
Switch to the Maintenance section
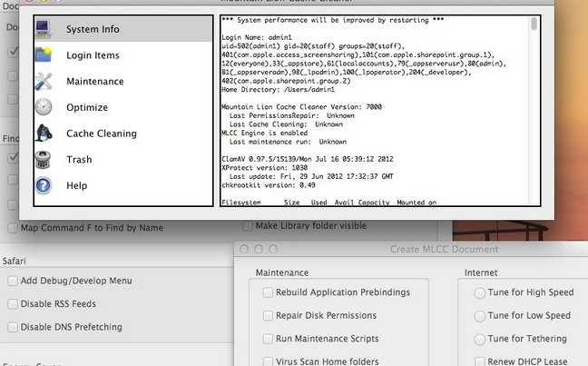(123, 81)
